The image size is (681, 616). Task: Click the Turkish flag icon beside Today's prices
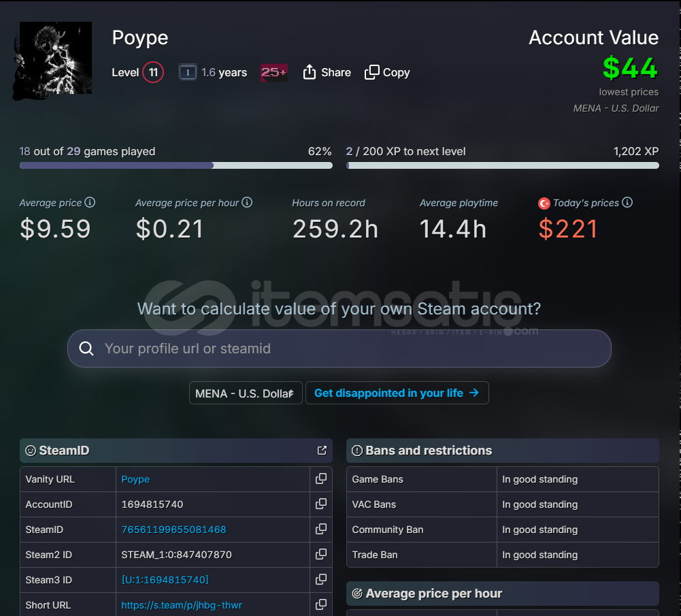point(544,204)
